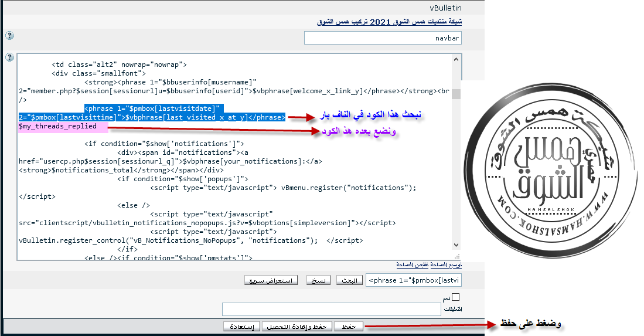
Task: Click the $my_threads_replied line in the code
Action: [x=57, y=126]
